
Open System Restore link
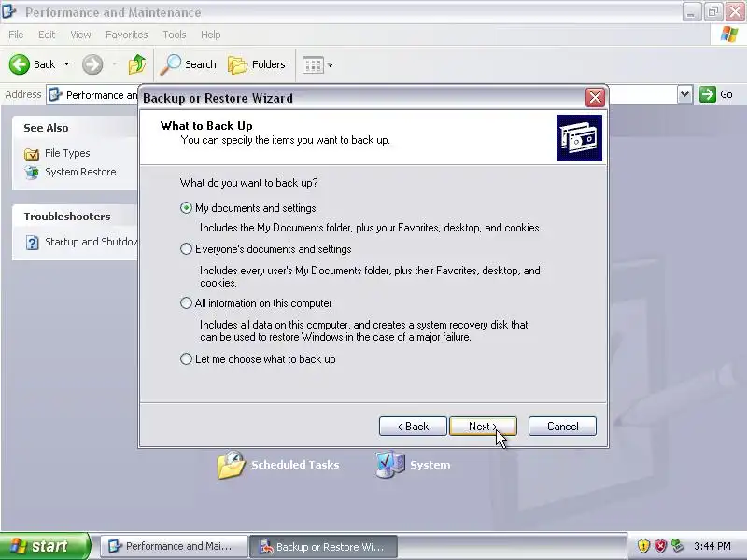pos(80,172)
